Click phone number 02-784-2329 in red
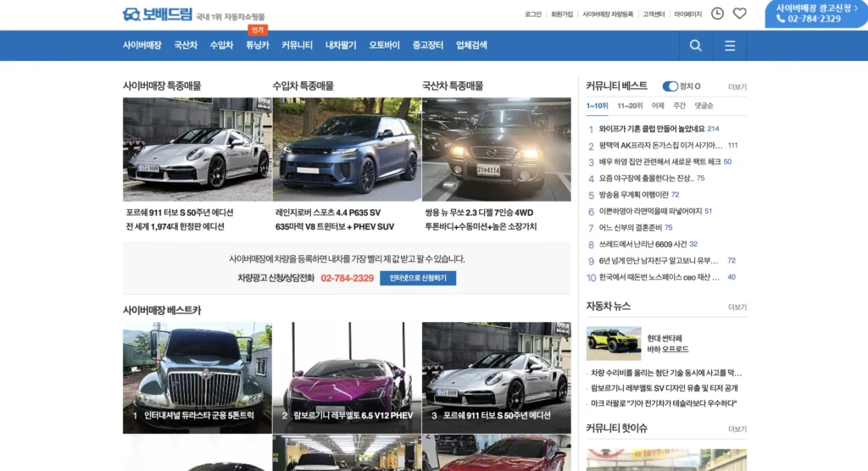The height and width of the screenshot is (471, 868). point(347,278)
